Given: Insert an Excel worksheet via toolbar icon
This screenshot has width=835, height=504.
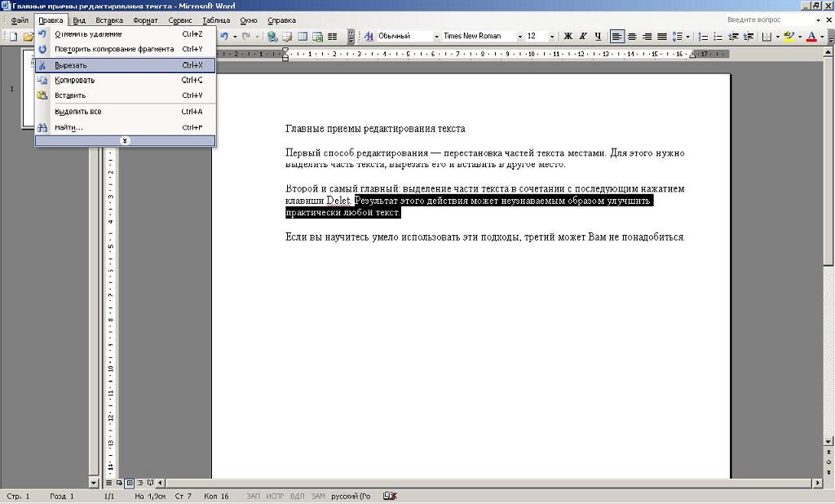Looking at the screenshot, I should click(317, 36).
